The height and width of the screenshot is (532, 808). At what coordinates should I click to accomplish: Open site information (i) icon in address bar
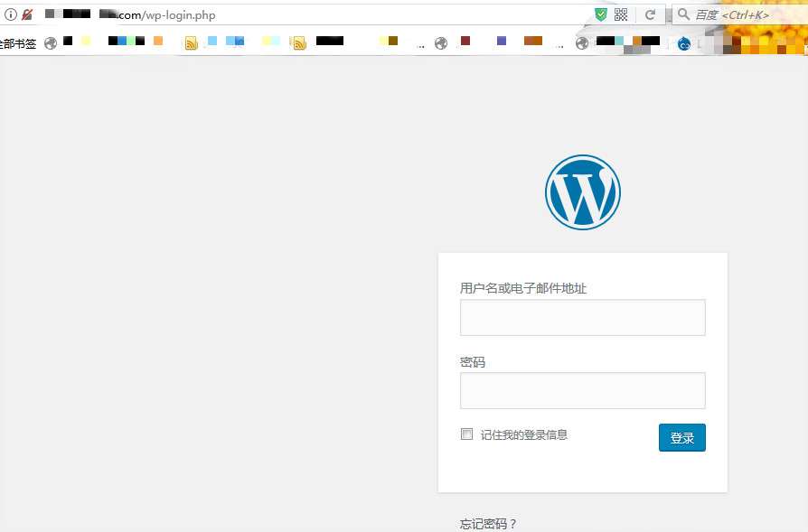10,15
